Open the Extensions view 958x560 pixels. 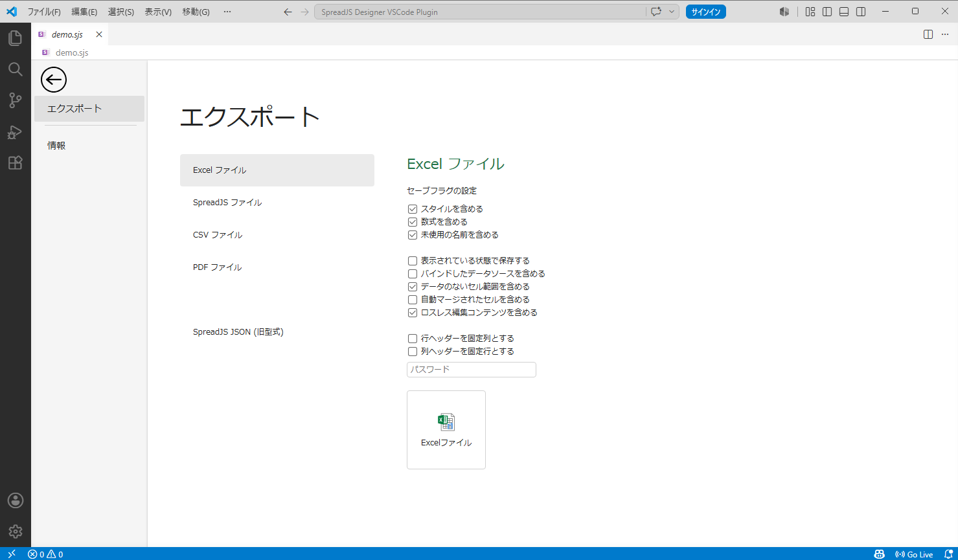(16, 163)
